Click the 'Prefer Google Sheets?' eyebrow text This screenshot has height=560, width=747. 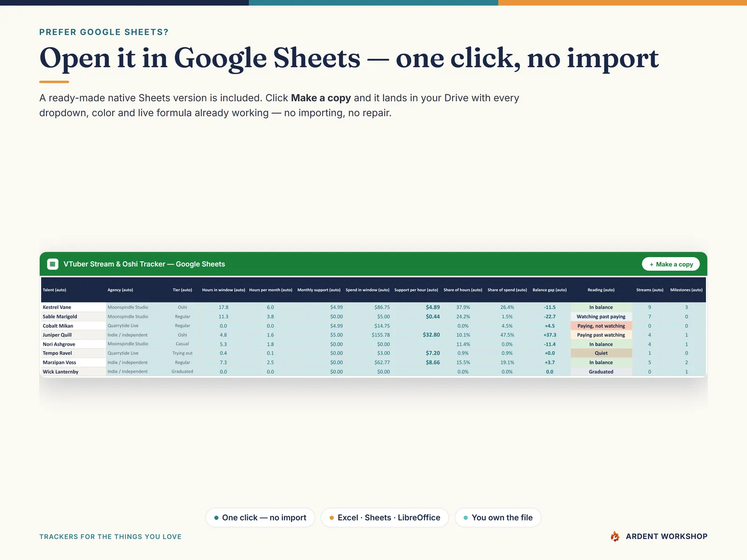coord(104,32)
